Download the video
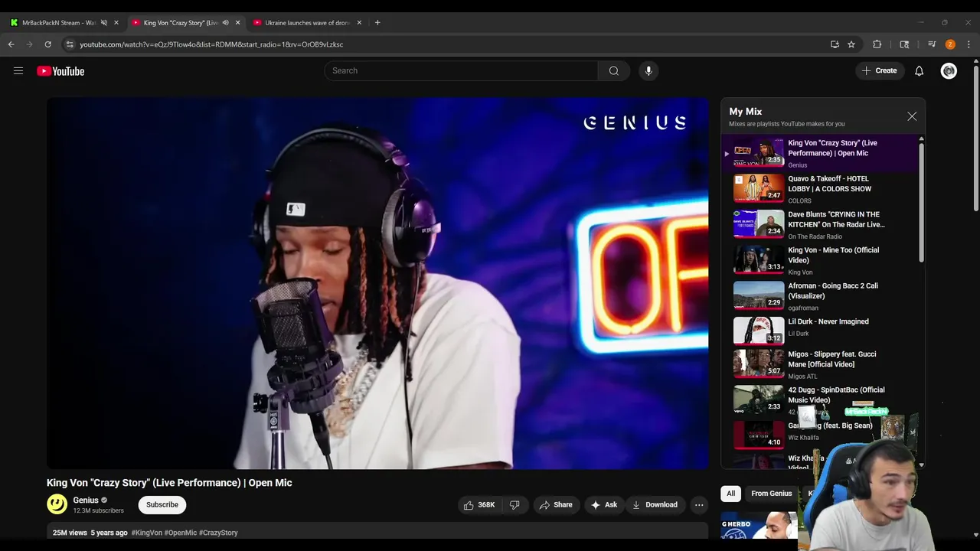Screen dimensions: 980x551 coord(655,505)
